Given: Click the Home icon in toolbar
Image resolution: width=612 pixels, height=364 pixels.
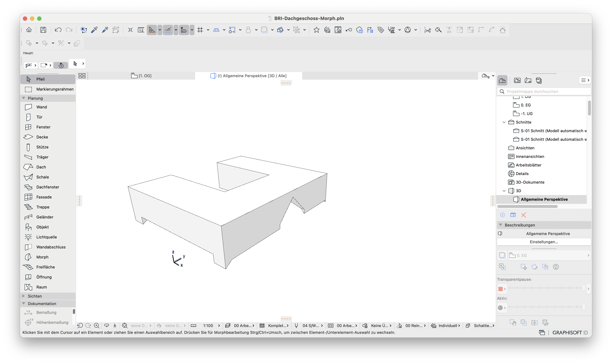Looking at the screenshot, I should 29,30.
